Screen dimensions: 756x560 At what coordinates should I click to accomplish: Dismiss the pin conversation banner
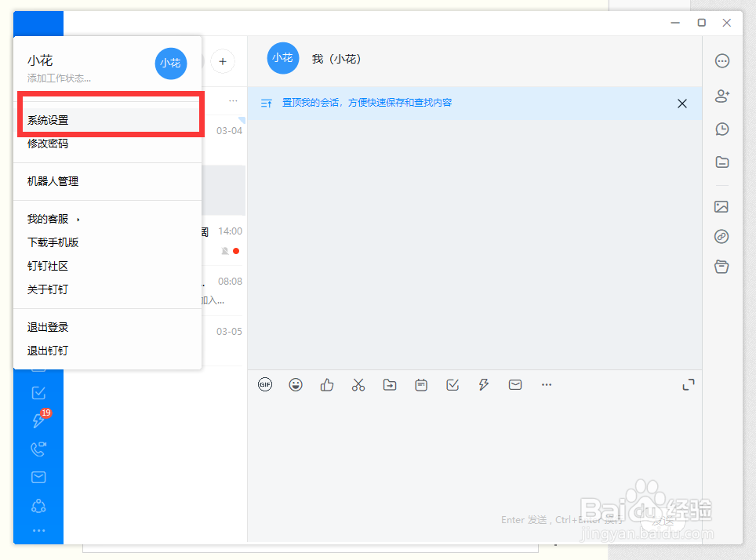pos(681,104)
